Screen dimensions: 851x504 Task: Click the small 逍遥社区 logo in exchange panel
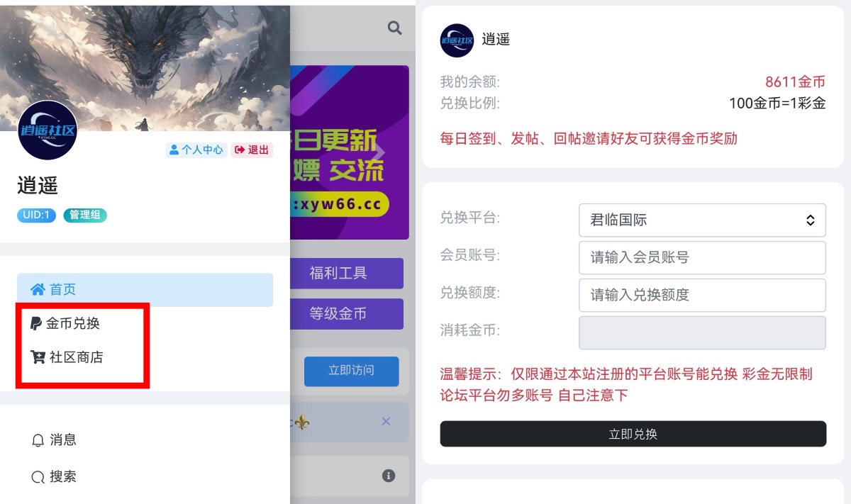coord(457,40)
